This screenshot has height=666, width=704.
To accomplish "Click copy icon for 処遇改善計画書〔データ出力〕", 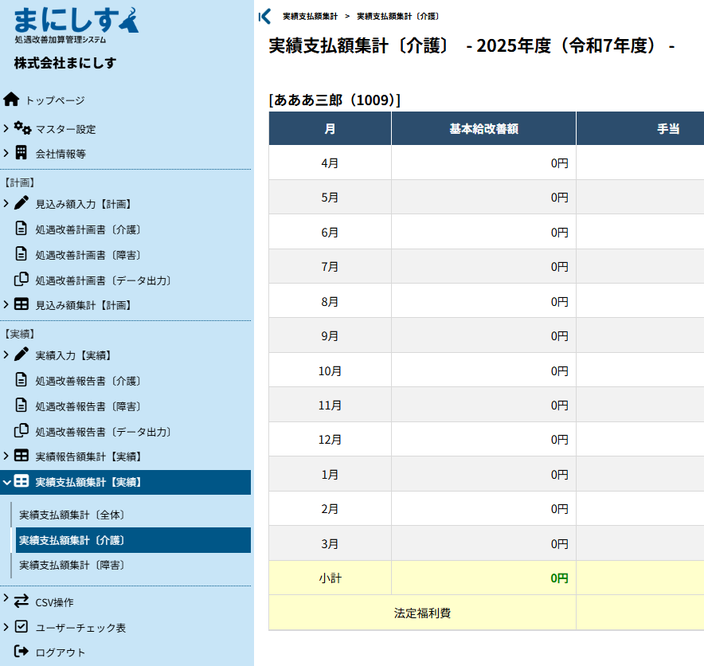I will pos(21,279).
